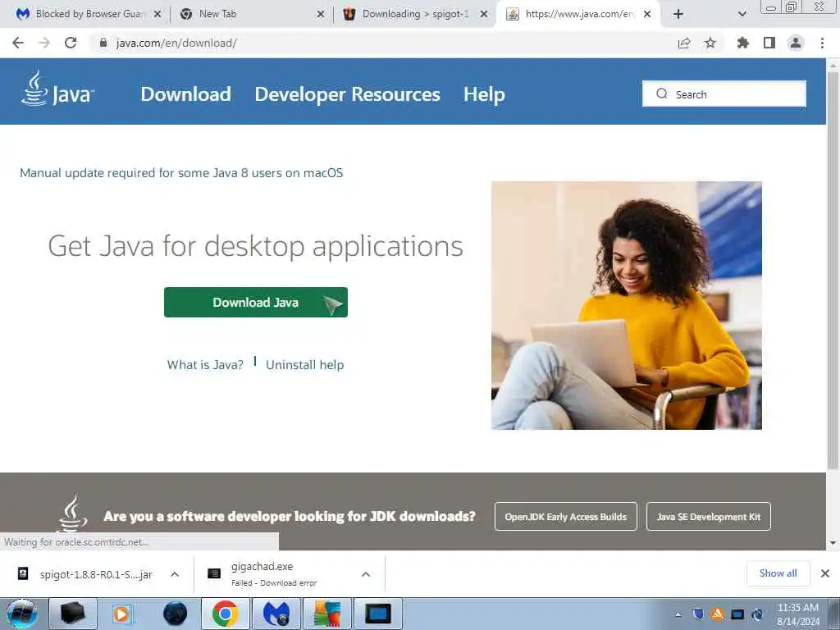Share this page via the share icon
Viewport: 840px width, 630px height.
pyautogui.click(x=683, y=43)
